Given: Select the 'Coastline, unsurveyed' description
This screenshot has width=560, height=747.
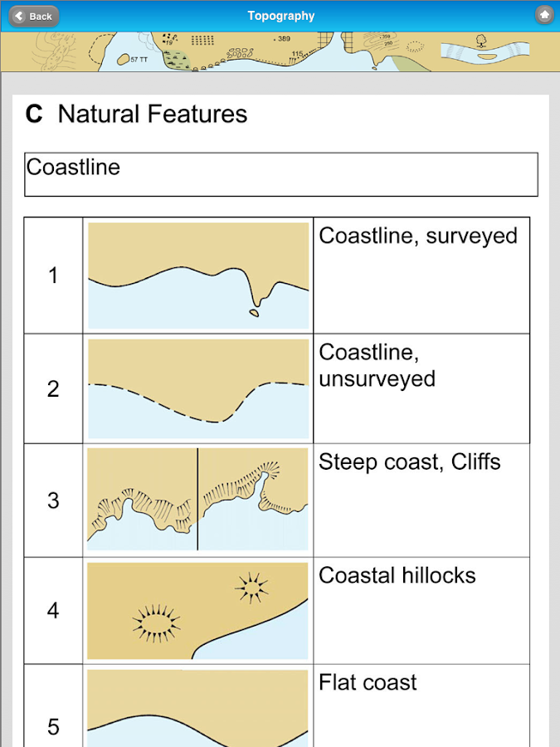Looking at the screenshot, I should click(x=377, y=366).
